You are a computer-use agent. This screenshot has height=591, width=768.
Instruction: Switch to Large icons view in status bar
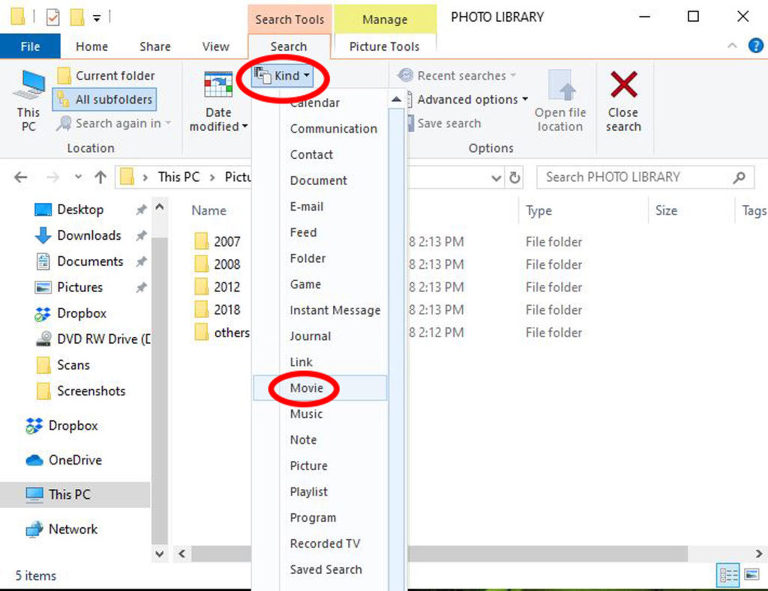[x=752, y=574]
